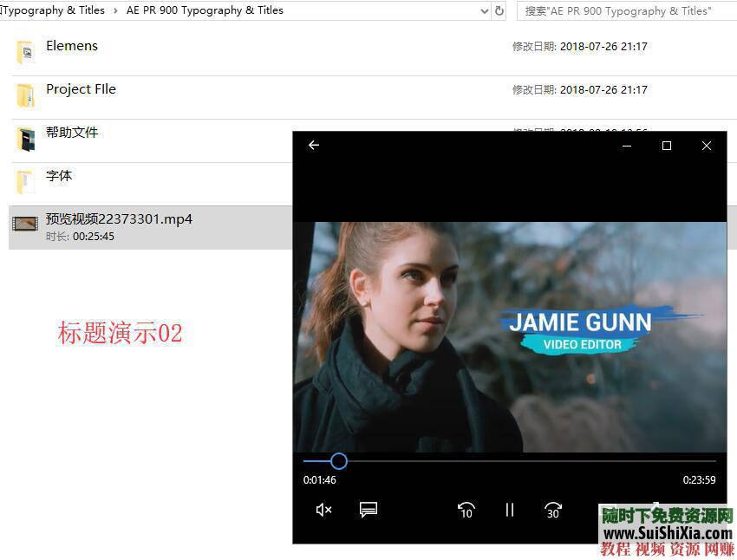
Task: Open the 帮助文件 folder
Action: pos(73,132)
